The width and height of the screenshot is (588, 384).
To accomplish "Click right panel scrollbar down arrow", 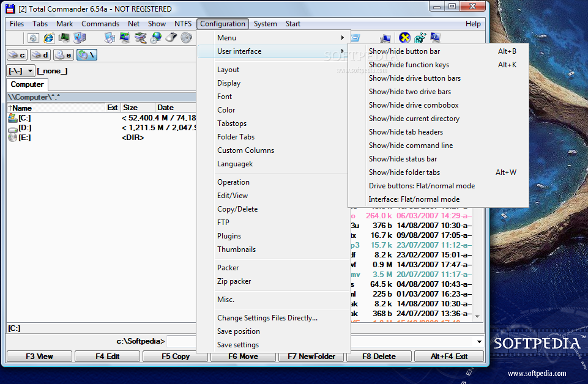I will [x=477, y=317].
